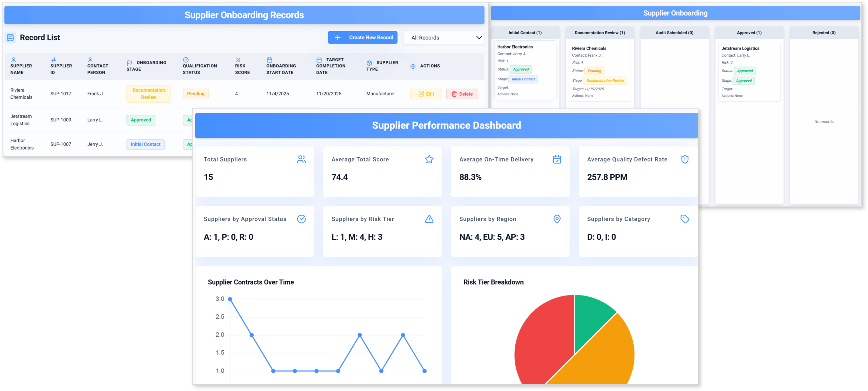Click the trash icon in Delete button

coord(454,94)
